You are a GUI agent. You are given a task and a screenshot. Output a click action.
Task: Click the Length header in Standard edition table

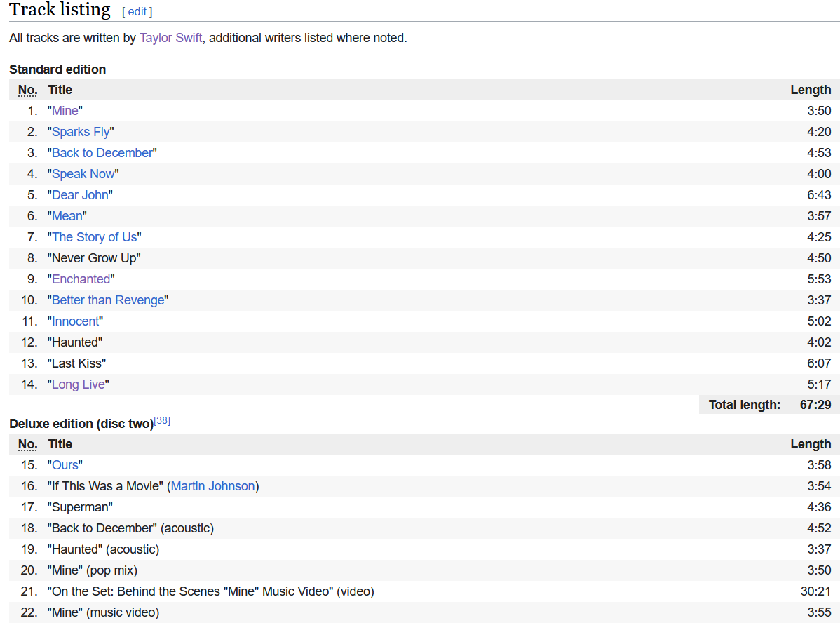[811, 90]
